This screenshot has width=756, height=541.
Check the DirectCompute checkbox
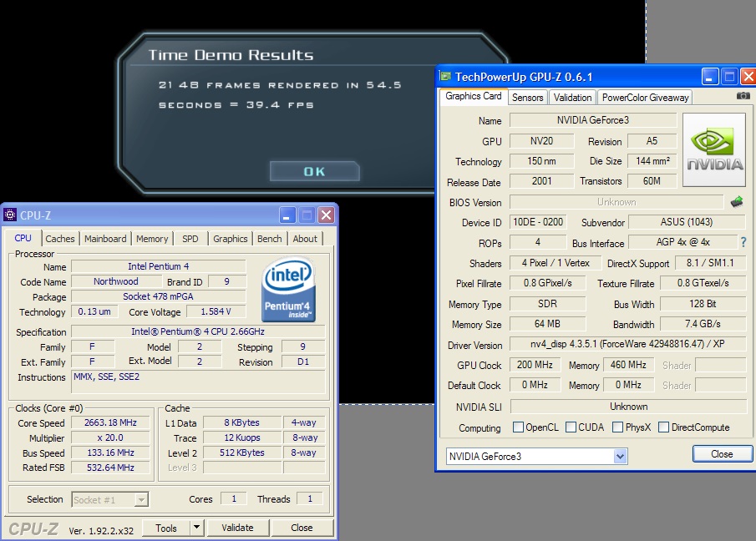pyautogui.click(x=663, y=427)
